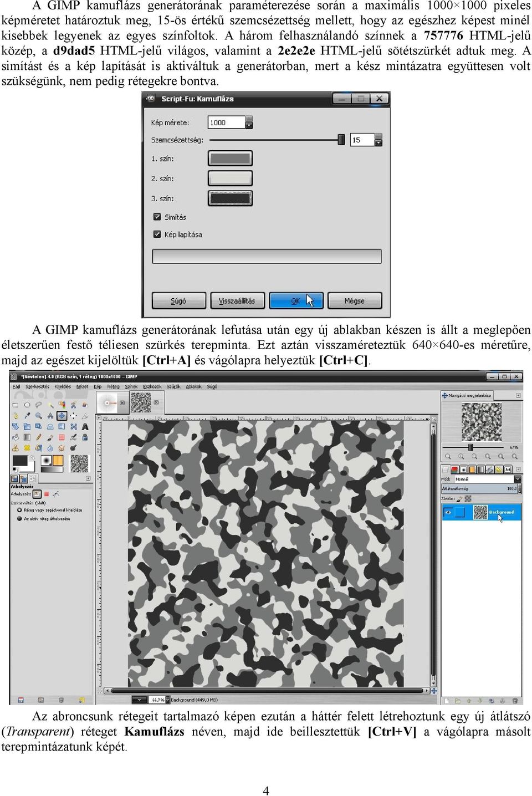Select the Paintbrush tool
The height and width of the screenshot is (796, 532).
pos(50,437)
